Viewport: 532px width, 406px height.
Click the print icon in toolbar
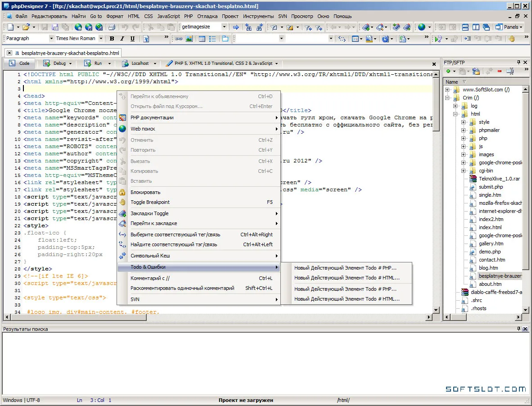coord(112,27)
